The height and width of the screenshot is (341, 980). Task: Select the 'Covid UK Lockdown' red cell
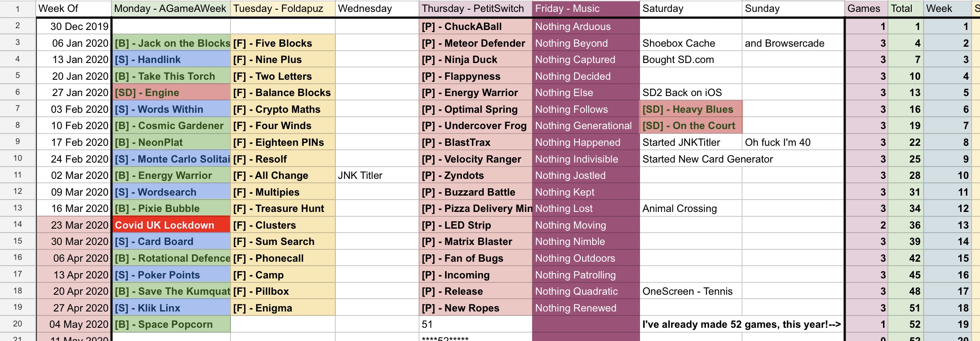tap(171, 225)
